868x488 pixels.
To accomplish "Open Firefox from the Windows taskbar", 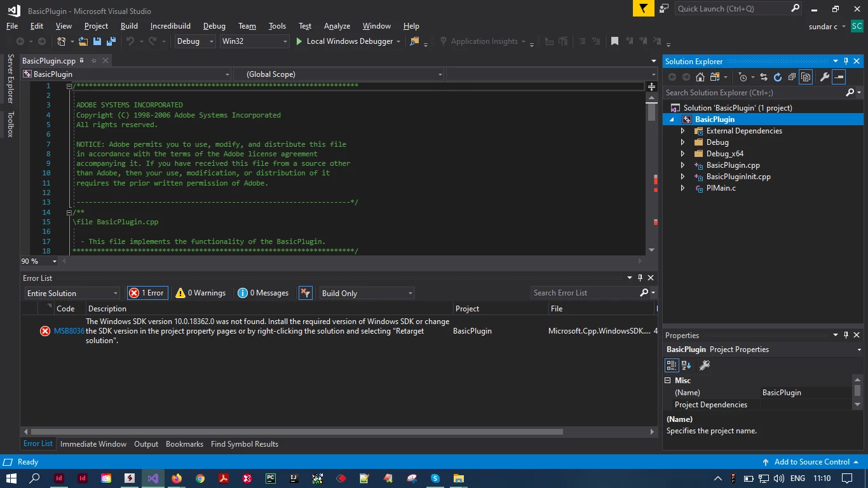I will click(x=177, y=478).
